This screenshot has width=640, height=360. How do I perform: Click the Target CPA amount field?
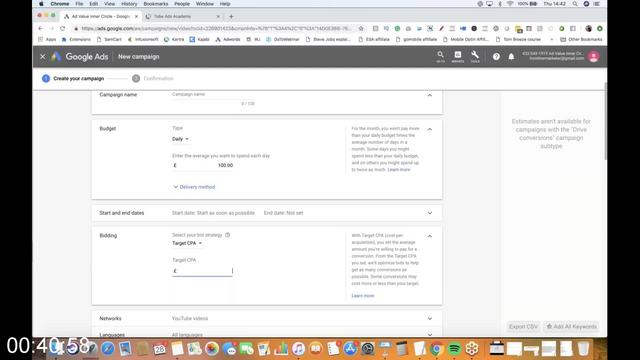[x=202, y=271]
